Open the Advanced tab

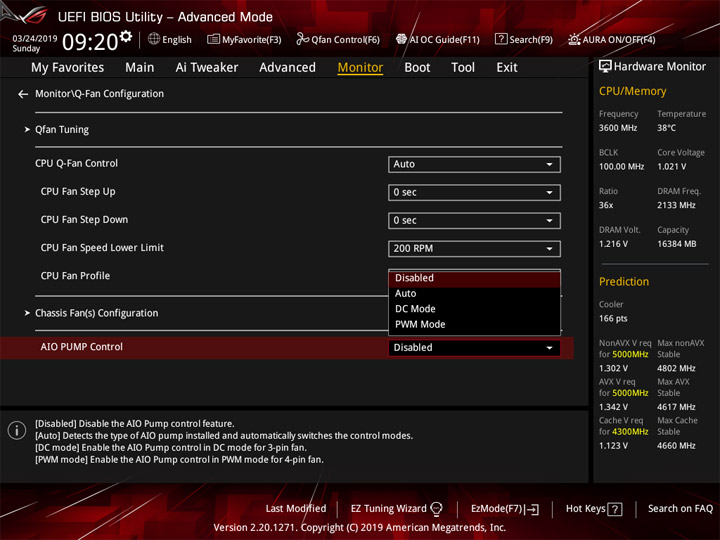click(x=287, y=68)
